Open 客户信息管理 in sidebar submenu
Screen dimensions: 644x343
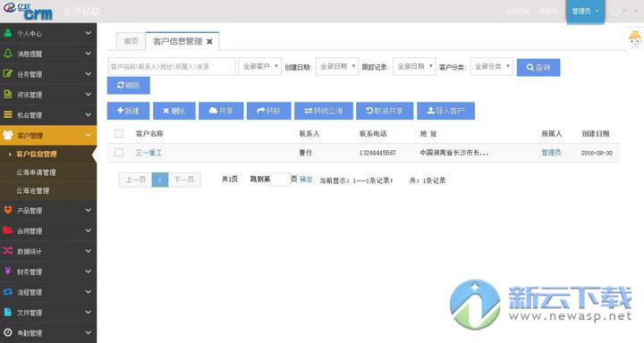click(37, 154)
